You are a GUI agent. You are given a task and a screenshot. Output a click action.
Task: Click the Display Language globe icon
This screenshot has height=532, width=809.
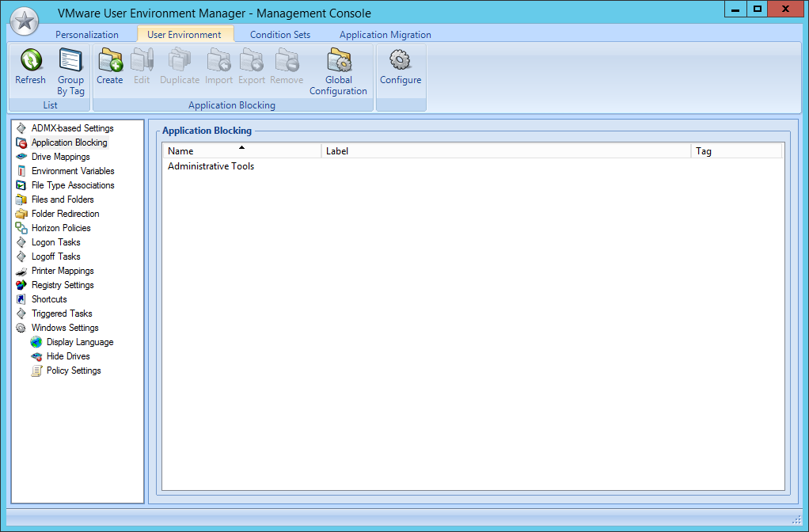click(x=36, y=342)
